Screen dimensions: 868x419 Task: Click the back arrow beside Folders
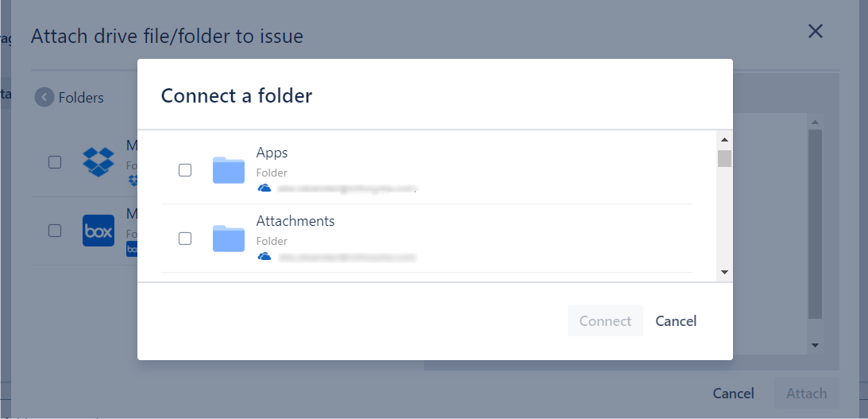point(44,98)
